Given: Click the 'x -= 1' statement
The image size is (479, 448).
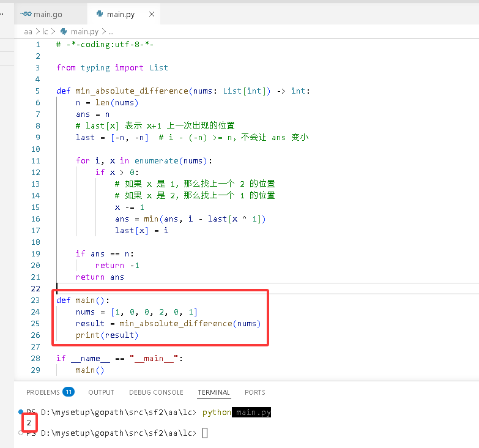Looking at the screenshot, I should tap(130, 207).
